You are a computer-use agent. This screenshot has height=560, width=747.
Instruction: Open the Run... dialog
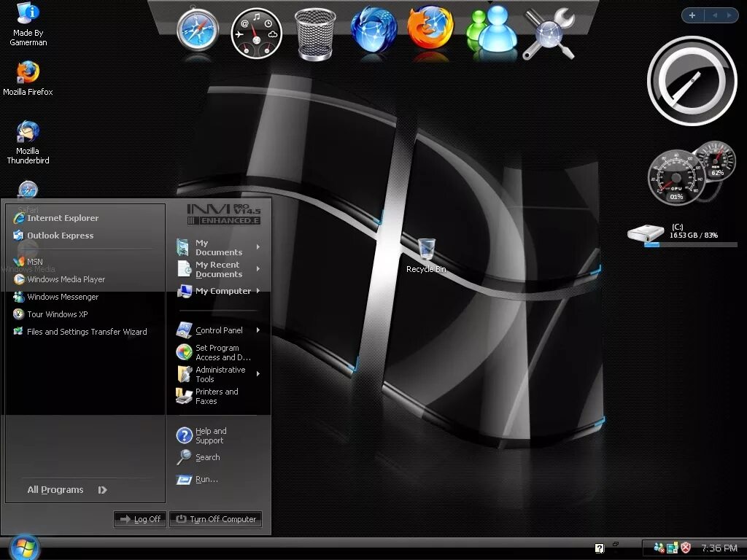click(x=197, y=479)
